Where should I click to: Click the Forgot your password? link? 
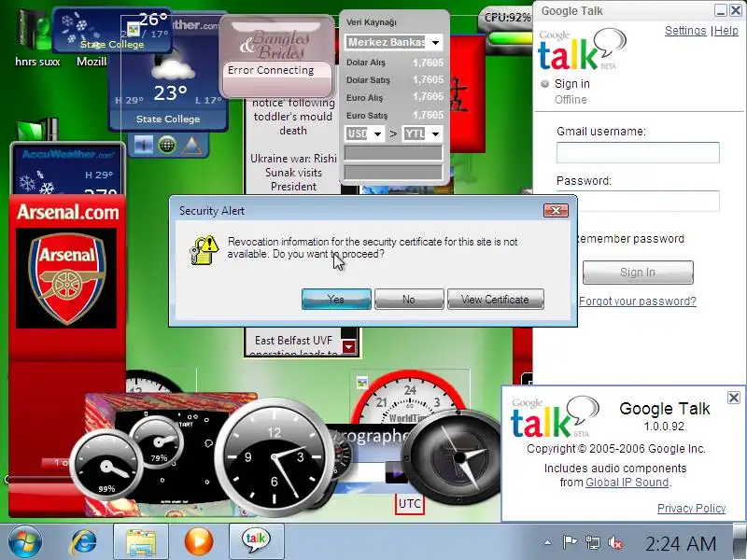pyautogui.click(x=638, y=301)
